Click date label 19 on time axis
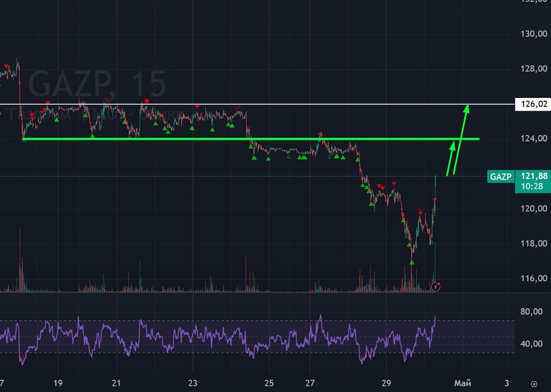 tap(58, 383)
